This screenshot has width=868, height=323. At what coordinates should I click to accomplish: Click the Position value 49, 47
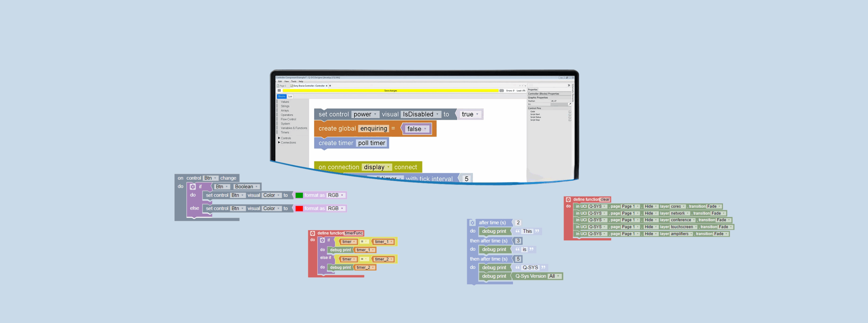coord(554,101)
